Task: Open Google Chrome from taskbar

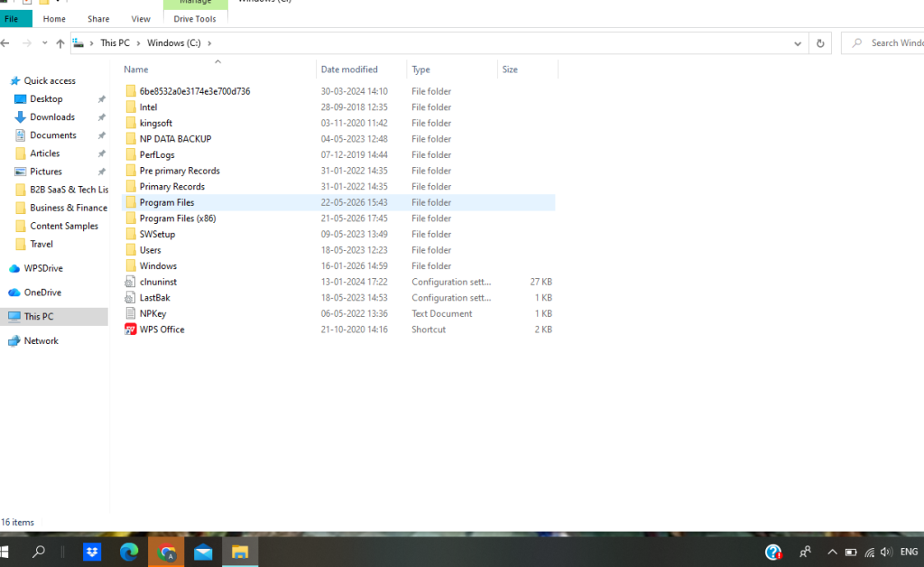Action: click(166, 553)
